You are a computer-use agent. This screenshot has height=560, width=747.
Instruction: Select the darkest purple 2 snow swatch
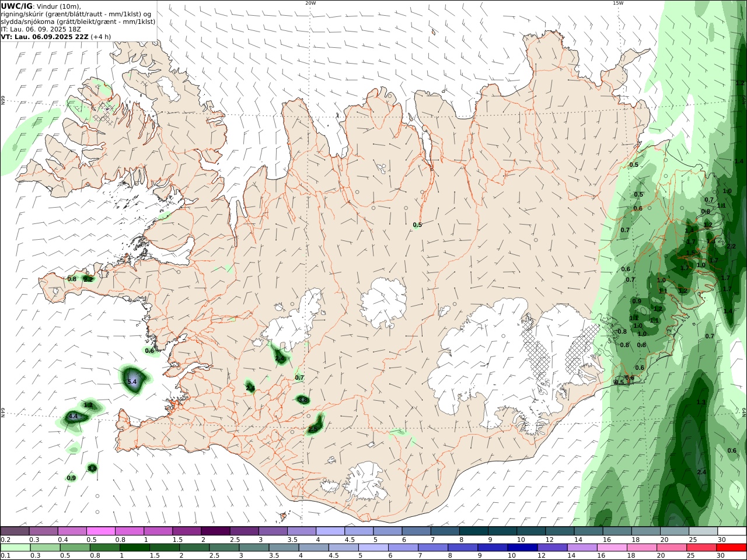click(x=215, y=531)
